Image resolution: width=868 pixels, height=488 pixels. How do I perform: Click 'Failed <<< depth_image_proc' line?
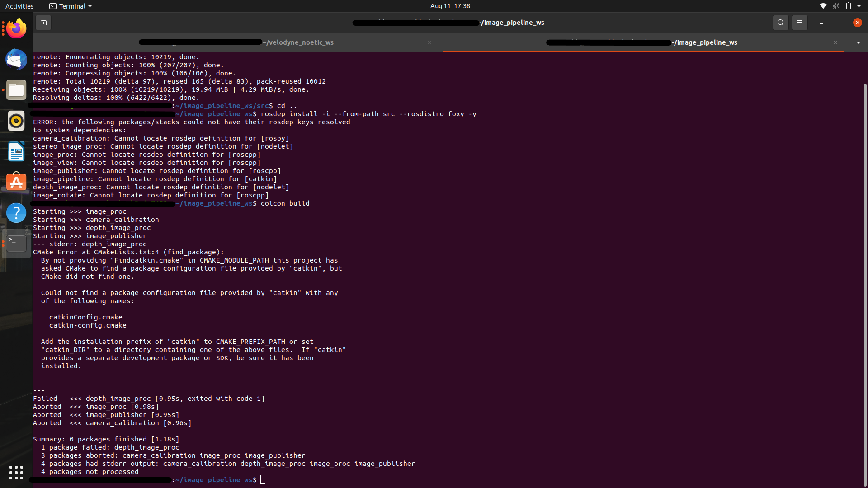tap(149, 399)
